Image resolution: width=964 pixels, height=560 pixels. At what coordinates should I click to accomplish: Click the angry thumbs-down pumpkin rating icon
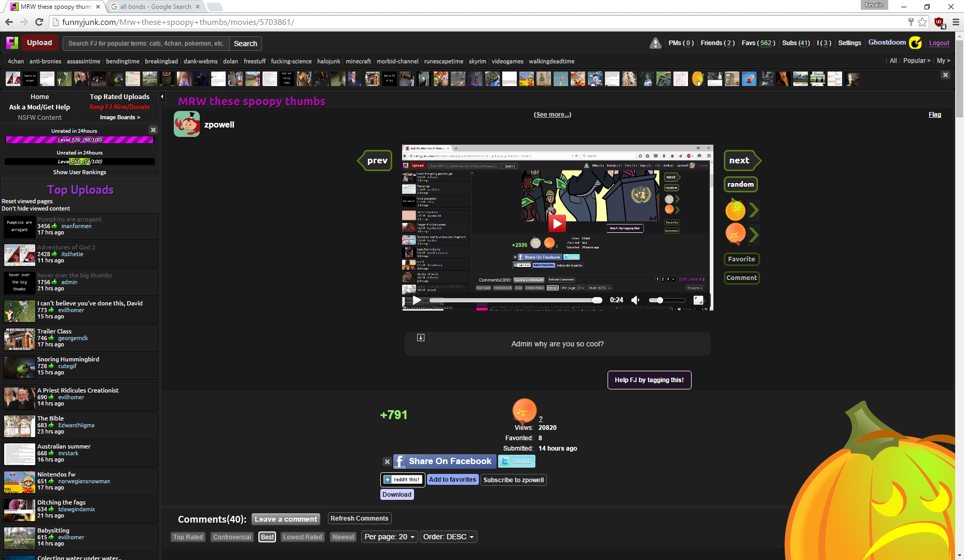click(735, 234)
